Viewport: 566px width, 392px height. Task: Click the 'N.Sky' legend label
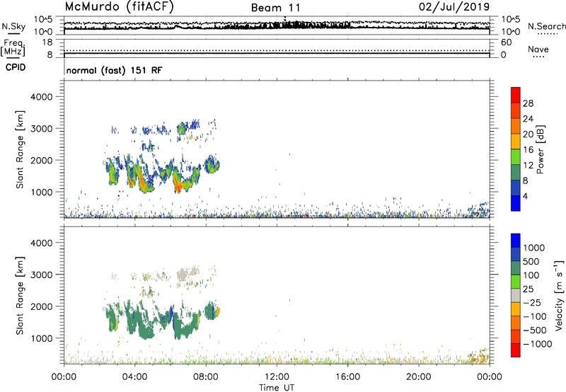[13, 26]
